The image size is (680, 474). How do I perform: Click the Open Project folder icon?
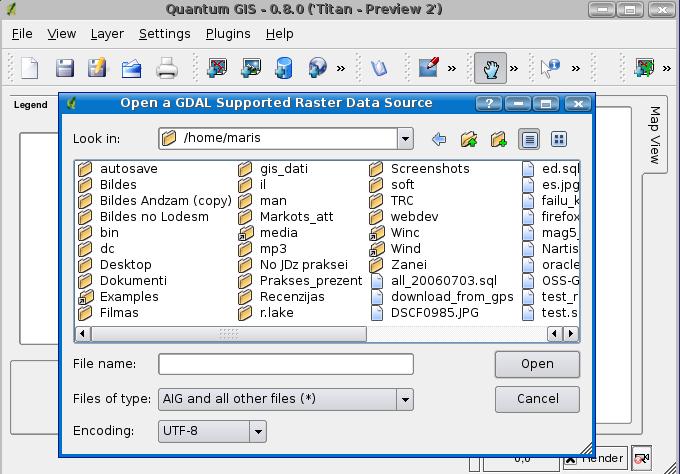point(131,68)
